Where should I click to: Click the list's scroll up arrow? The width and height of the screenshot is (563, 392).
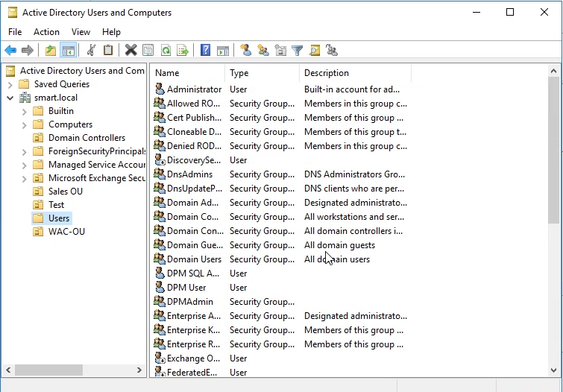click(553, 71)
